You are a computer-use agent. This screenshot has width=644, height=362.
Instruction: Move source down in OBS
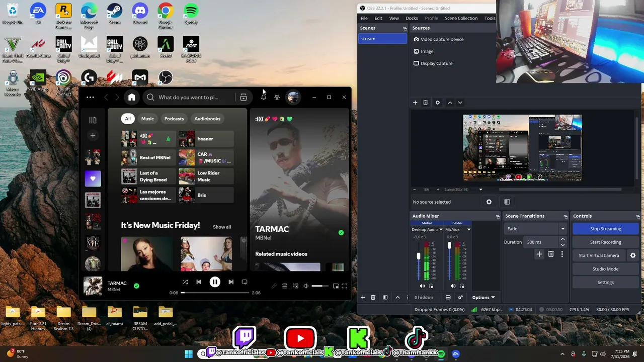tap(460, 103)
